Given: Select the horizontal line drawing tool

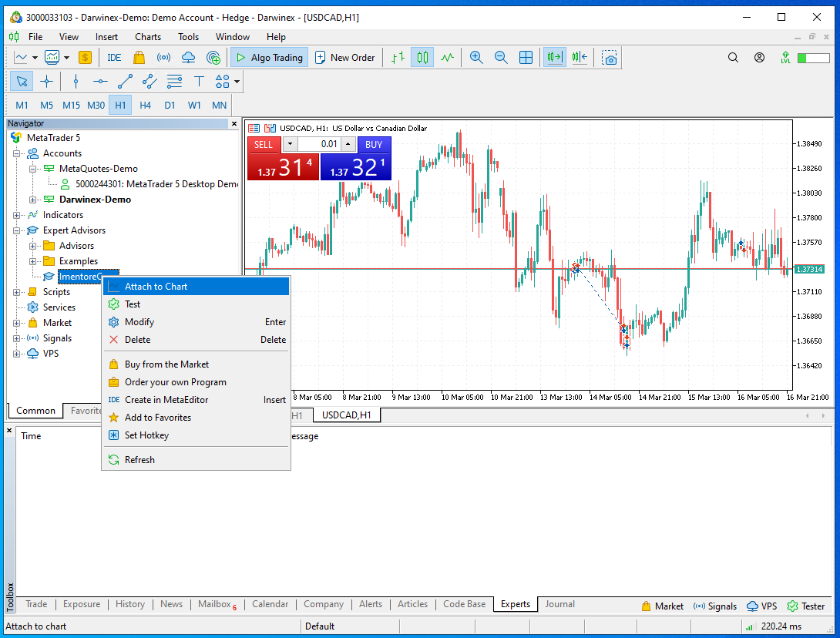Looking at the screenshot, I should pos(100,82).
